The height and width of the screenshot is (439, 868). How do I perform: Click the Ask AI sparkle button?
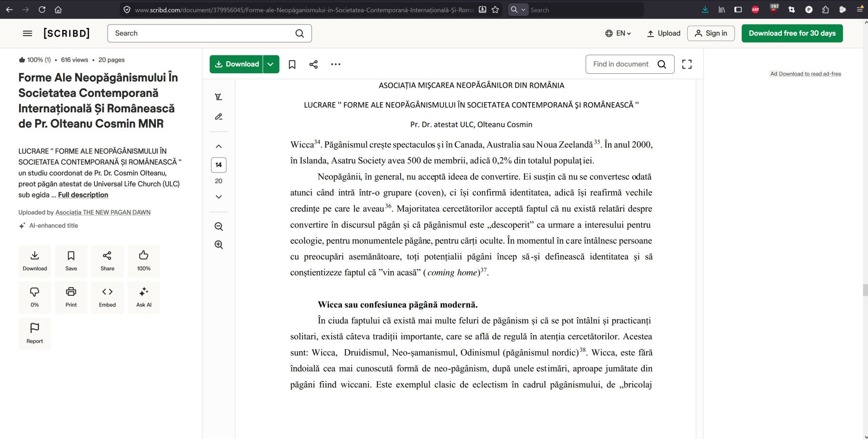[x=144, y=297]
